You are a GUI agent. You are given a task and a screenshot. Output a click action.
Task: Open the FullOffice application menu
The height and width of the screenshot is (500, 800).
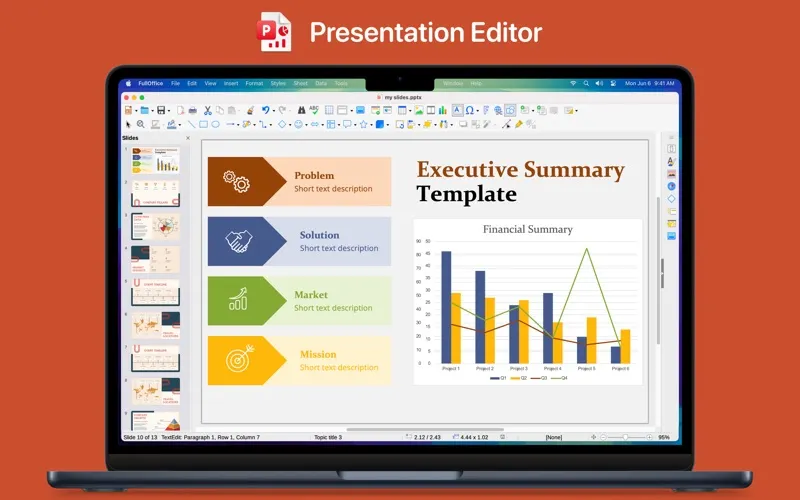[x=151, y=83]
